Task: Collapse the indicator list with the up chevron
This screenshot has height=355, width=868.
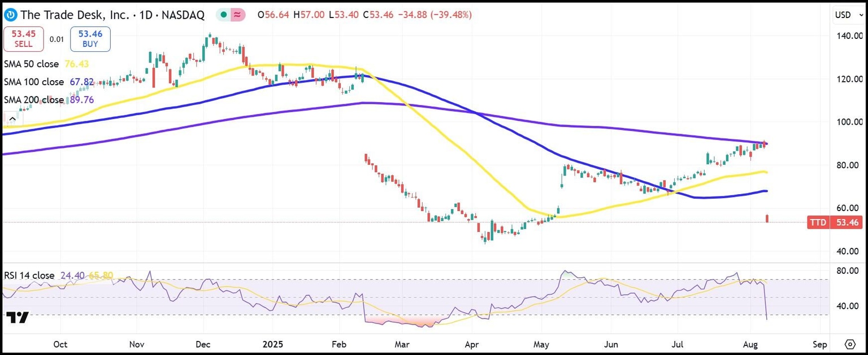Action: coord(12,118)
